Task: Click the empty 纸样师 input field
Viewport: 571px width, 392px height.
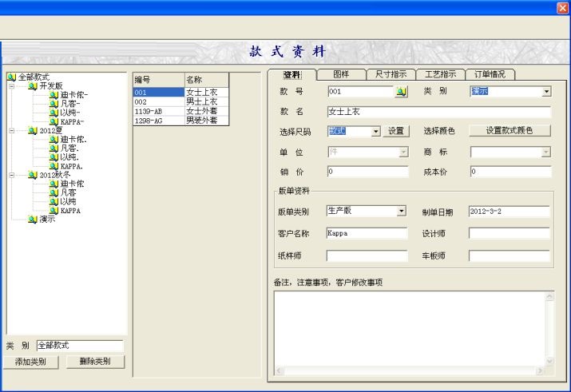Action: (x=367, y=255)
